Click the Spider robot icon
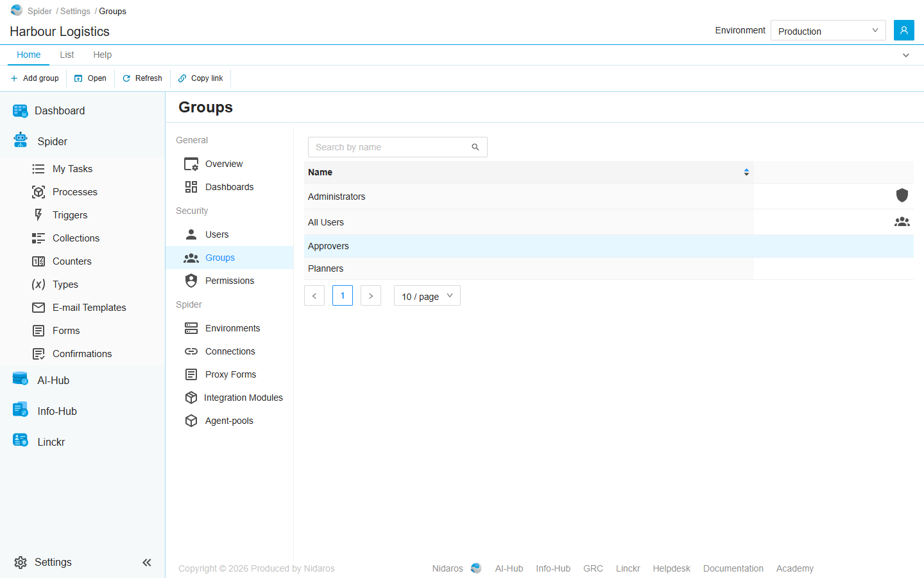Image resolution: width=924 pixels, height=578 pixels. 21,140
